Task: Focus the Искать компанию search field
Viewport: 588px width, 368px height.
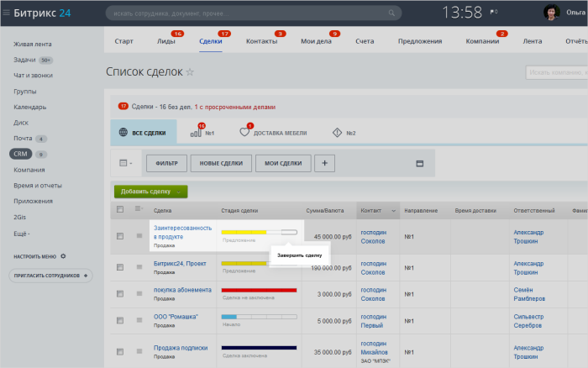Action: [x=556, y=72]
